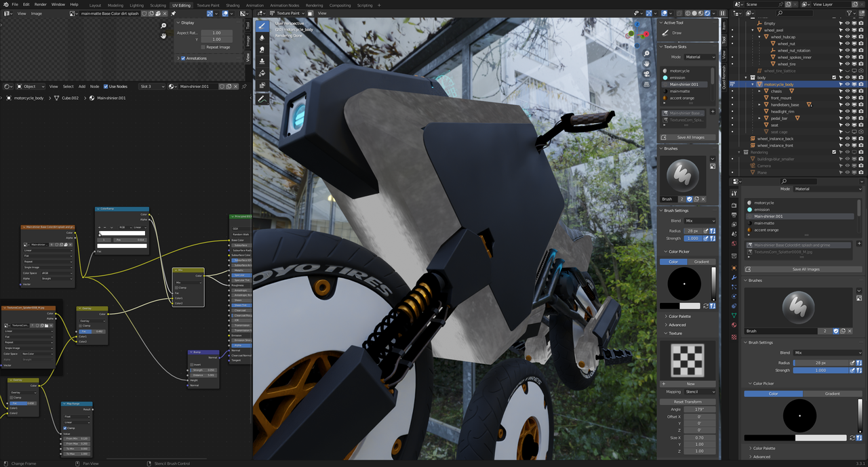
Task: Select the Annotate tool in viewport toolbar
Action: [262, 99]
